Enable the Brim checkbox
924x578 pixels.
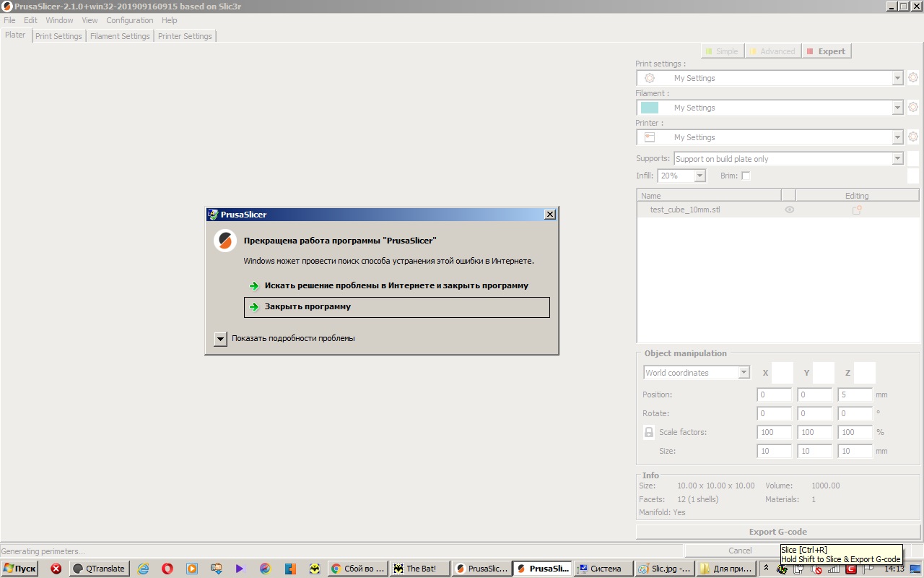746,176
